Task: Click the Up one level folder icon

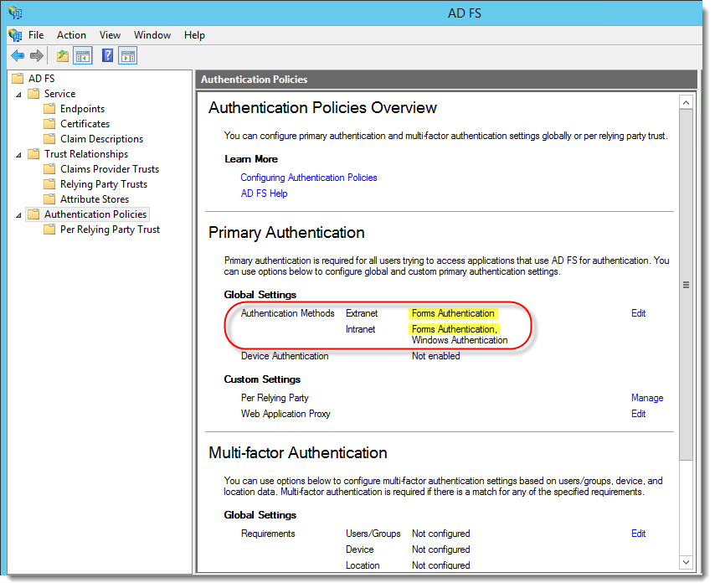Action: click(63, 56)
